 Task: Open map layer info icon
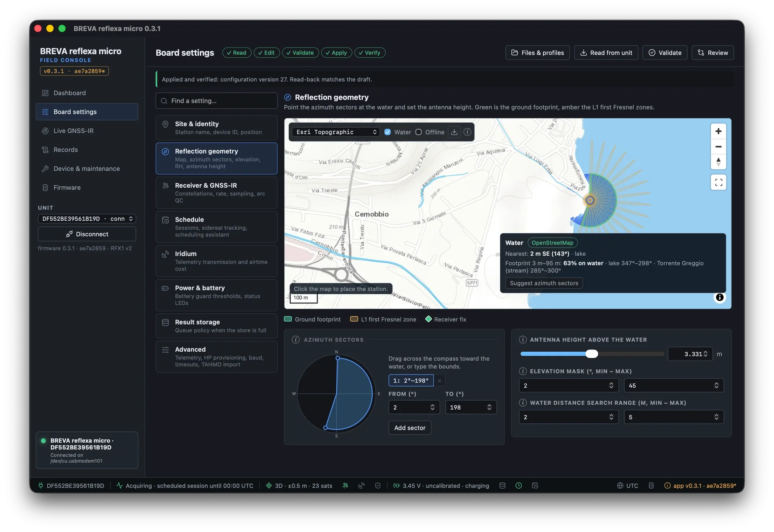pyautogui.click(x=467, y=132)
